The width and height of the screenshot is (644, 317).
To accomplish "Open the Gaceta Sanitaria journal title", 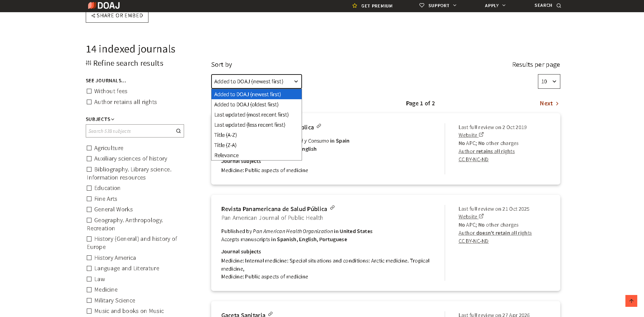I will coord(243,315).
